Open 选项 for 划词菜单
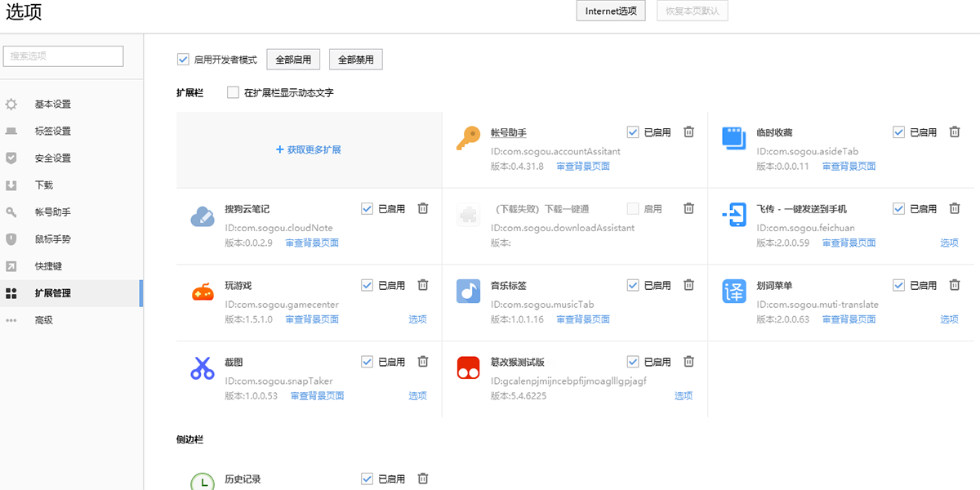Screen dimensions: 980x490 950,319
